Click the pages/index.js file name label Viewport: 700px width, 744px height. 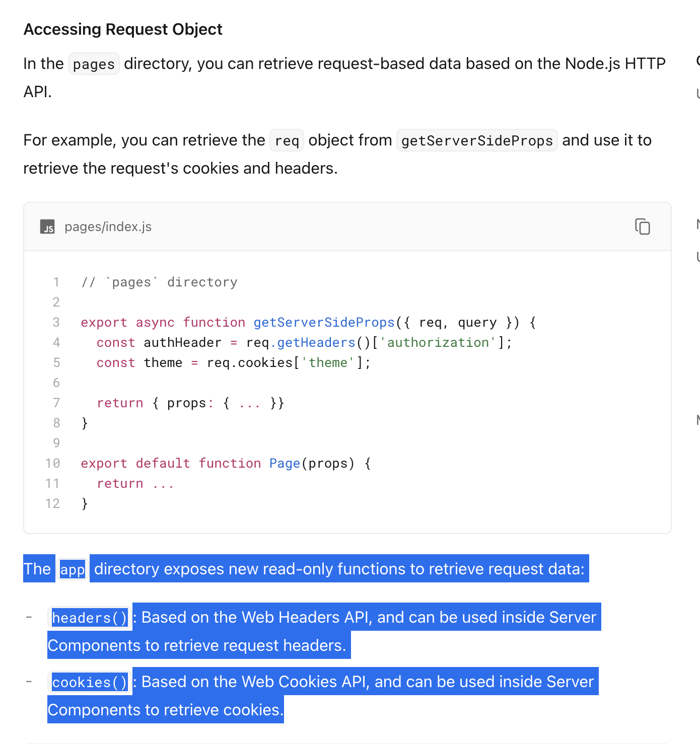tap(108, 227)
